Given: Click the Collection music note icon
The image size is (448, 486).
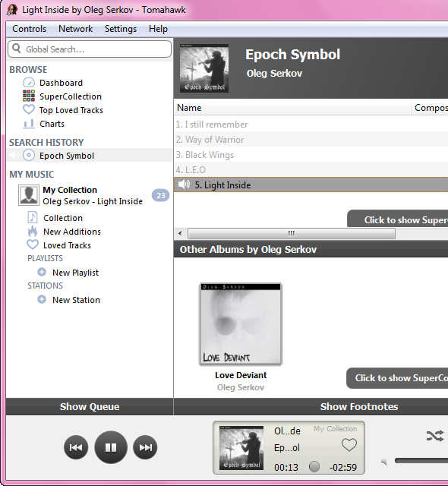Looking at the screenshot, I should (x=33, y=218).
